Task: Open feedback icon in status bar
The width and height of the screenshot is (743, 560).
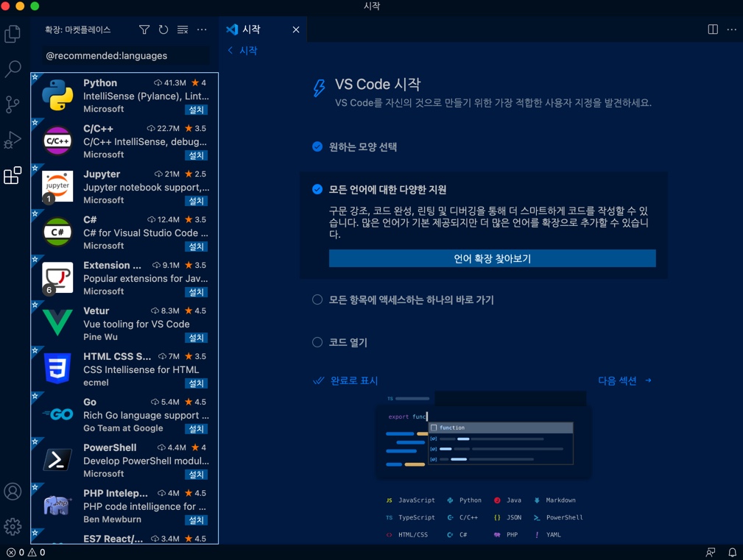Action: [x=711, y=553]
